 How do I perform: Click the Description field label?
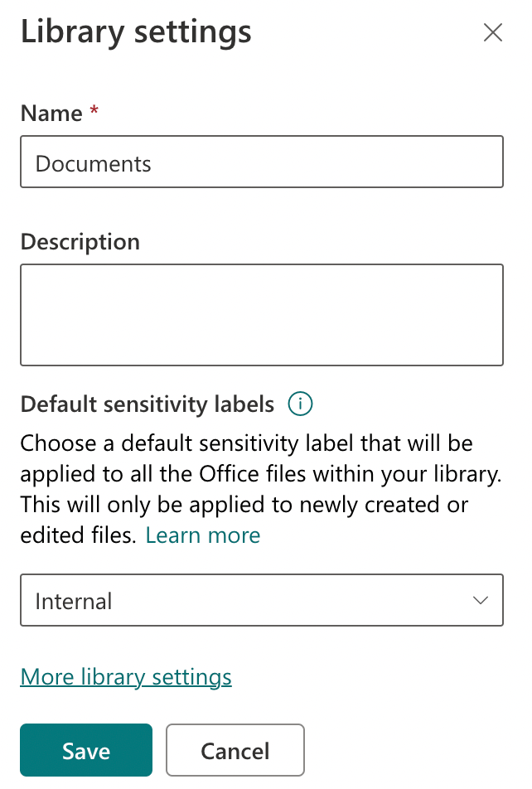tap(80, 242)
